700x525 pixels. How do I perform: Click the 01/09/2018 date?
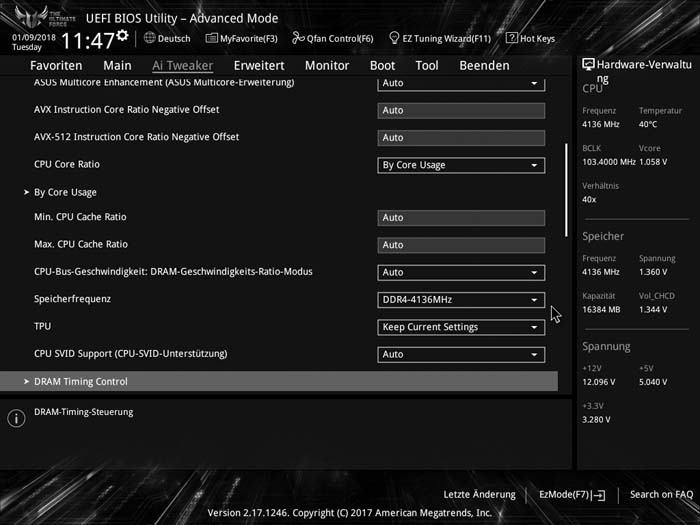(34, 38)
